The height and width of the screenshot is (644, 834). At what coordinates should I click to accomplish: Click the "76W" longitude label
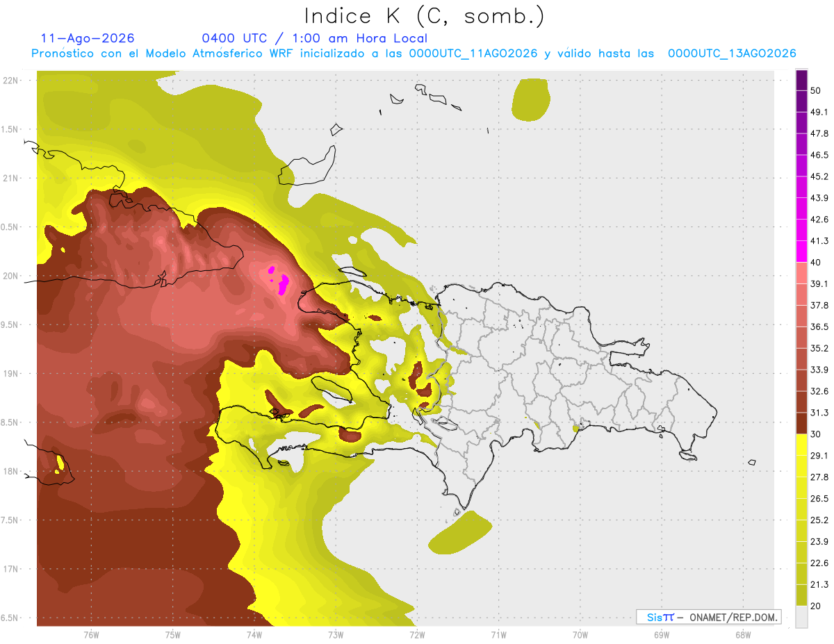point(91,635)
